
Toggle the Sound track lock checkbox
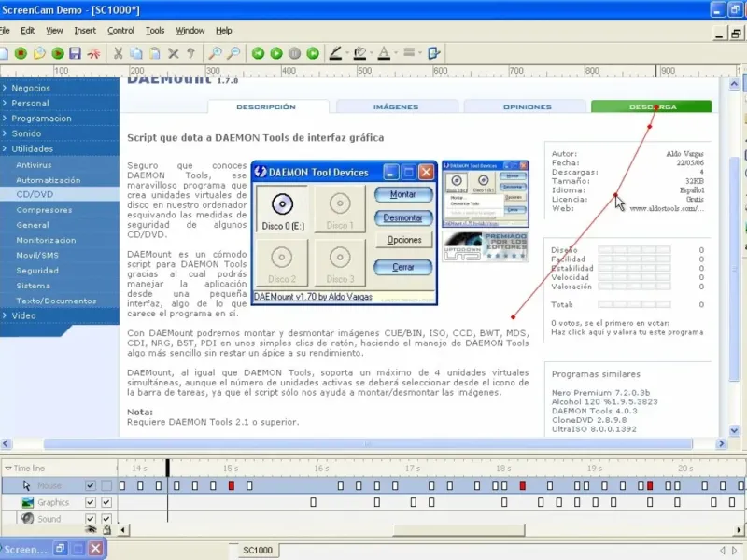point(106,519)
